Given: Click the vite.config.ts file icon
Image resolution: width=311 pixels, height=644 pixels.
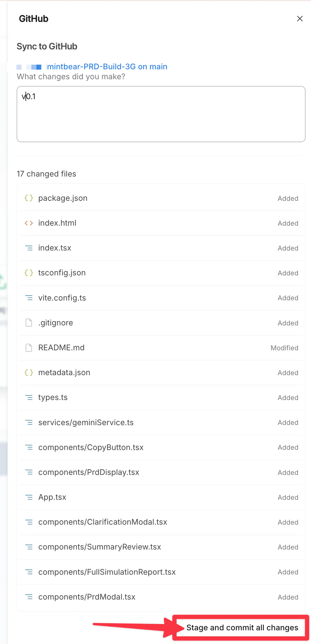Looking at the screenshot, I should 29,298.
